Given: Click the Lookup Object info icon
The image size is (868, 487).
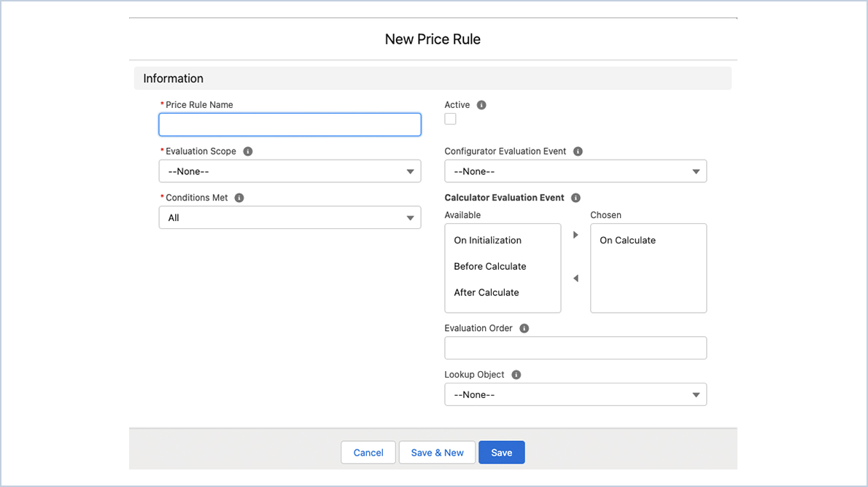Looking at the screenshot, I should click(516, 374).
